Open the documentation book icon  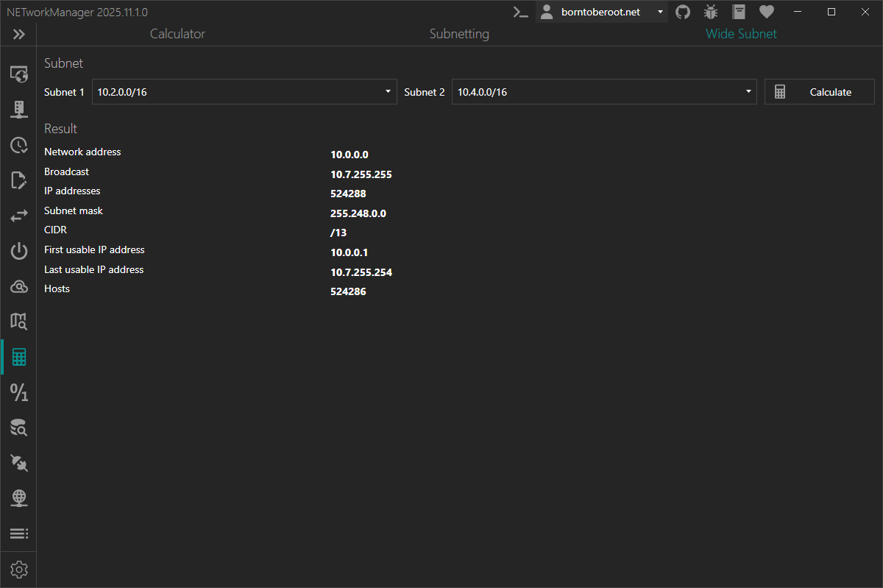pyautogui.click(x=739, y=12)
